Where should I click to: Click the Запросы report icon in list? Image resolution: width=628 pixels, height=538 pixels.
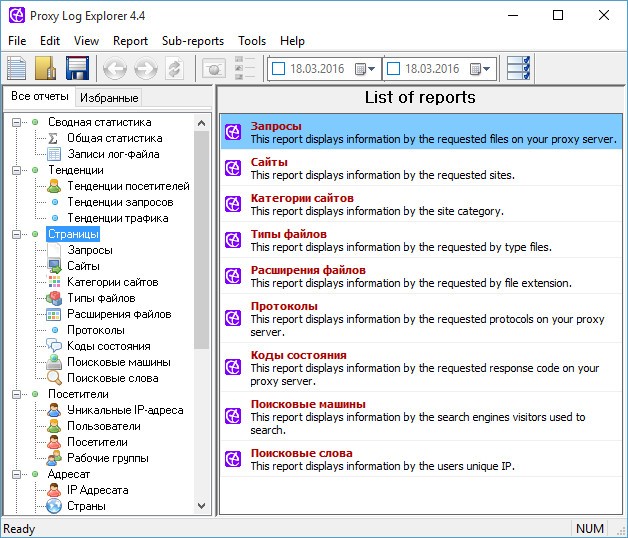[233, 133]
